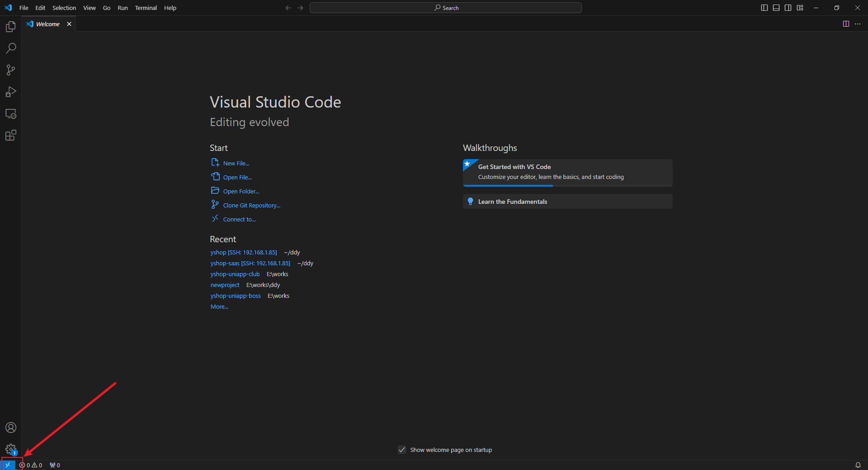Open the editor More Actions ellipsis
This screenshot has height=470, width=868.
pyautogui.click(x=858, y=24)
